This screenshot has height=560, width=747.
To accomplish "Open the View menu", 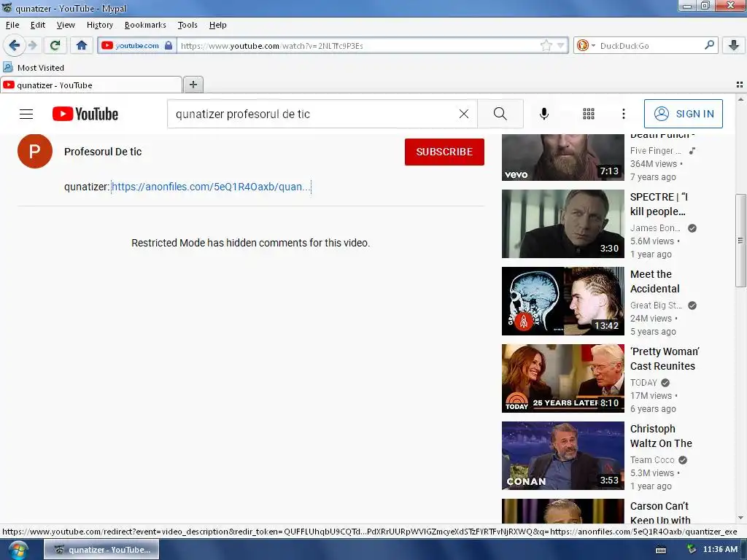I will point(65,26).
